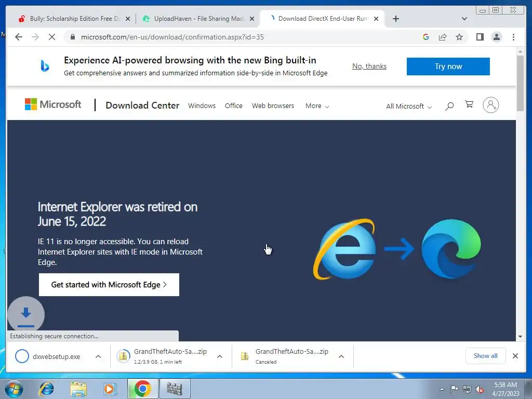The width and height of the screenshot is (532, 399).
Task: Open Windows Media Player from the taskbar
Action: 110,389
